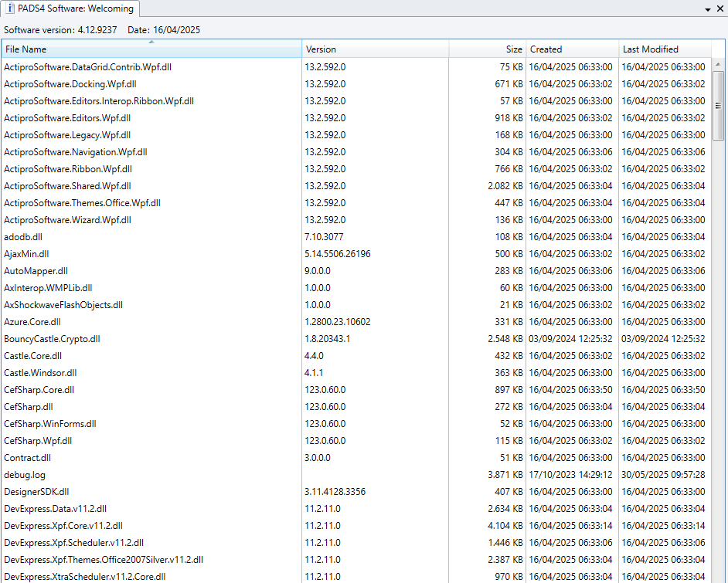The width and height of the screenshot is (728, 583).
Task: Select the DesignerSDK.dll row
Action: click(356, 492)
